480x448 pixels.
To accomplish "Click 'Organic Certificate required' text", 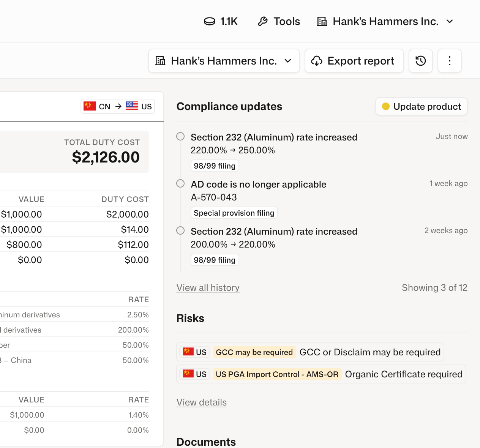I will [x=404, y=374].
